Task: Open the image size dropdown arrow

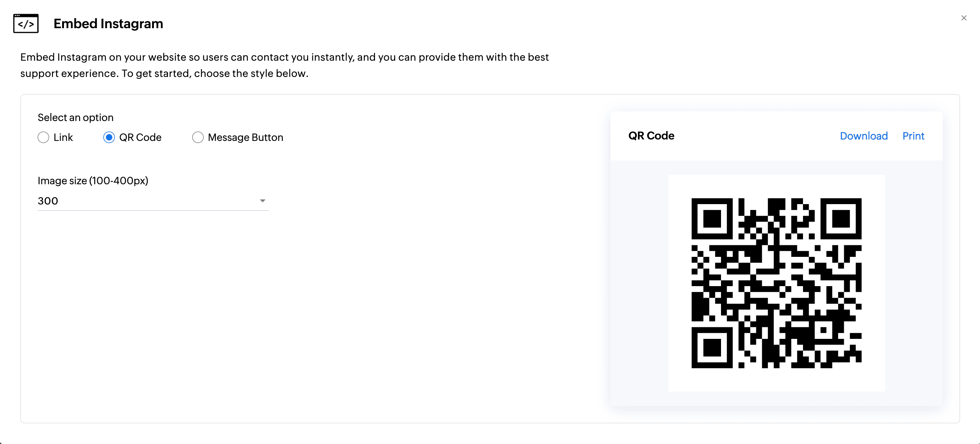Action: [x=263, y=201]
